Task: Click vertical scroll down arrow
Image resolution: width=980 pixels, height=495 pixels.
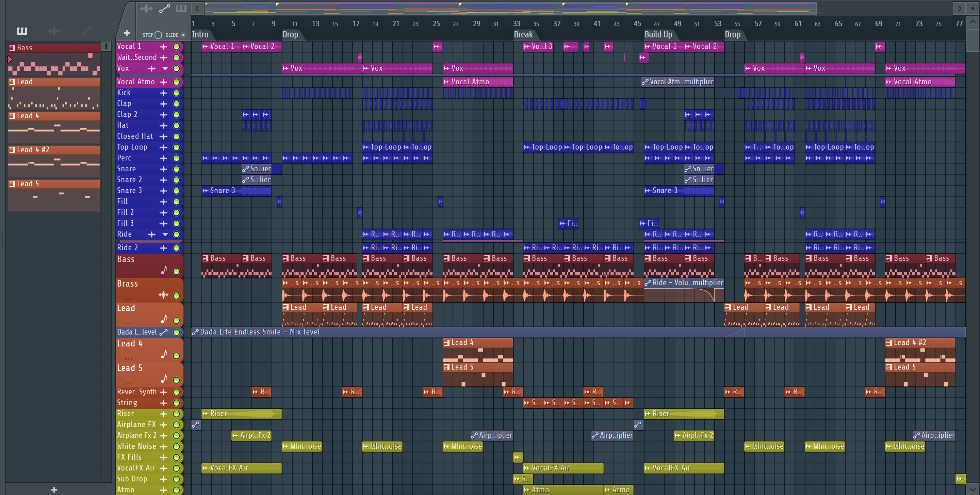Action: (x=973, y=489)
